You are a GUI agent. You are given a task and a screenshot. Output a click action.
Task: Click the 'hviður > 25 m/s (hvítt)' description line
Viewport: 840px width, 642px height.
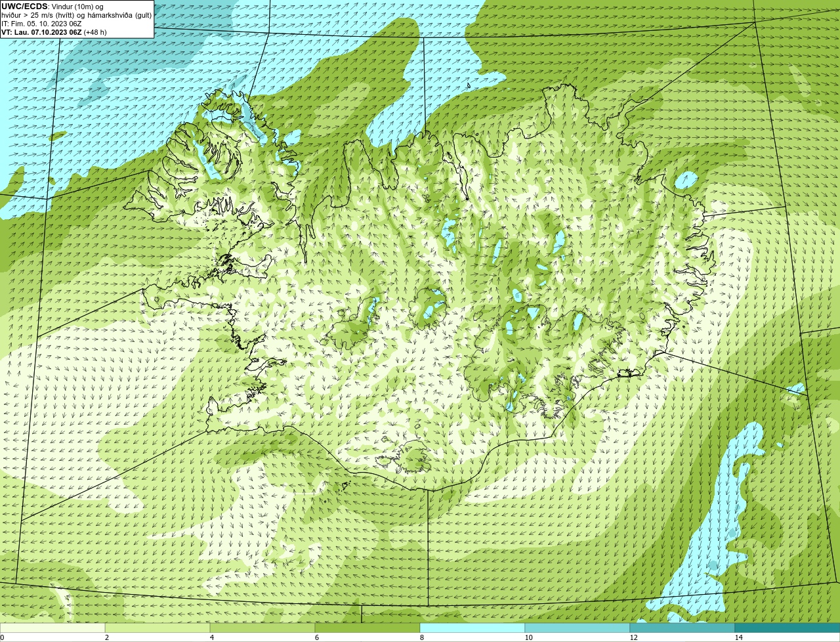tap(77, 15)
